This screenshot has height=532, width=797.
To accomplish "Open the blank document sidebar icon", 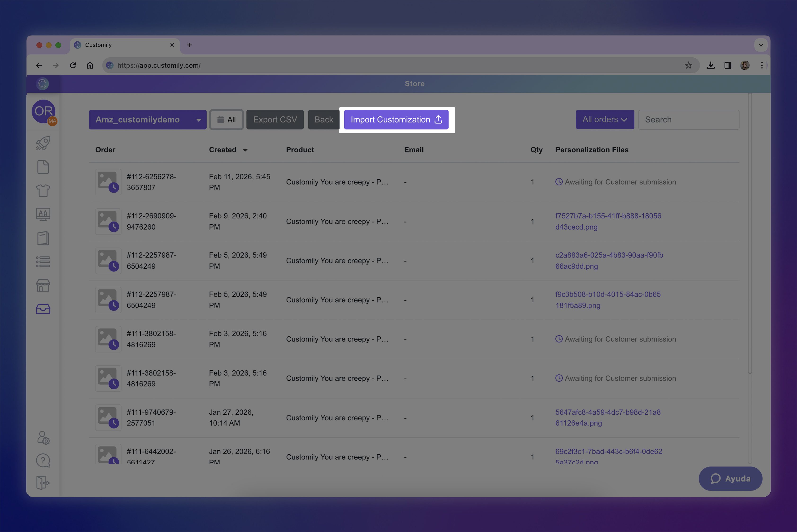I will (43, 167).
